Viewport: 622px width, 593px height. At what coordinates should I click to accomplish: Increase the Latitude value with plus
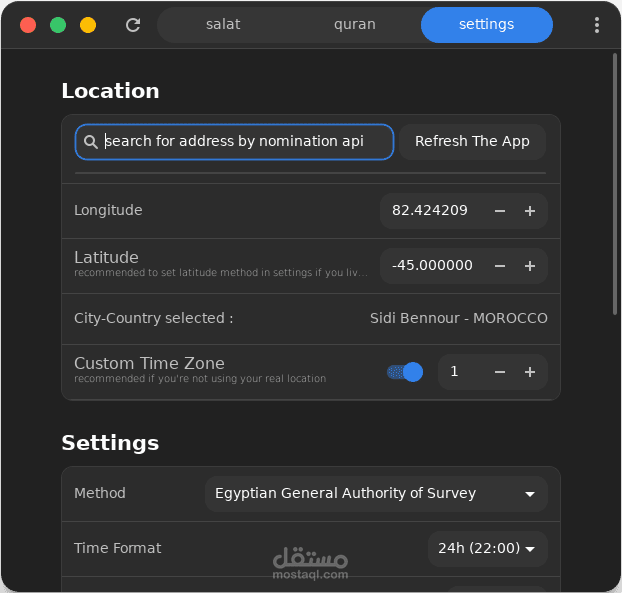coord(530,266)
